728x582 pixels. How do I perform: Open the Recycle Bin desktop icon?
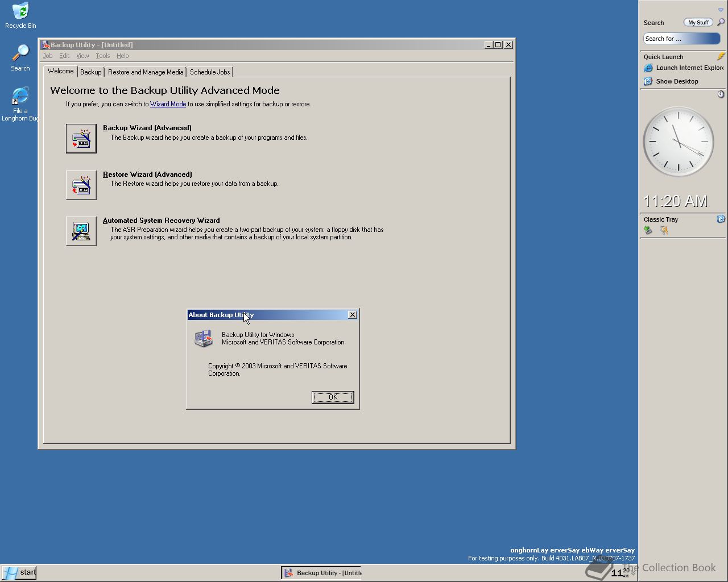point(20,15)
